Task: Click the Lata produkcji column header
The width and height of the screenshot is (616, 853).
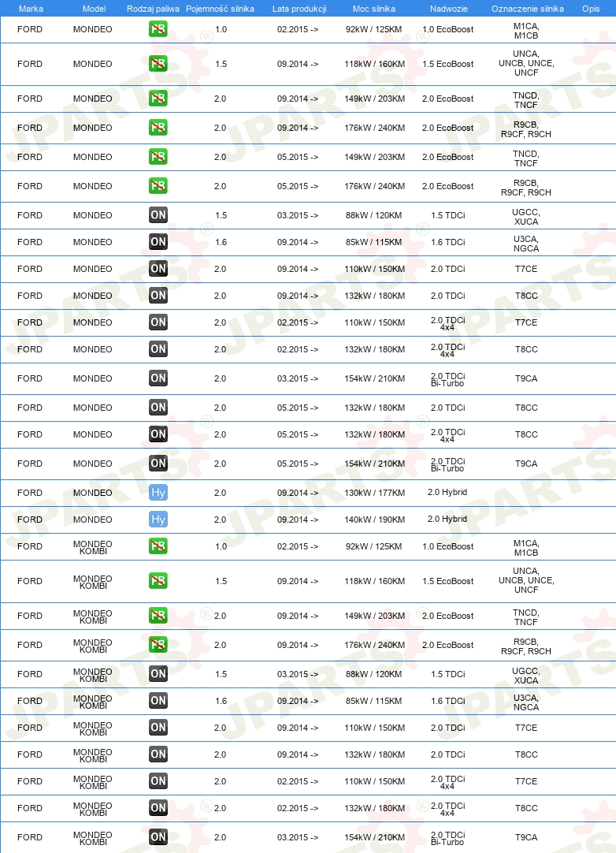Action: (299, 9)
